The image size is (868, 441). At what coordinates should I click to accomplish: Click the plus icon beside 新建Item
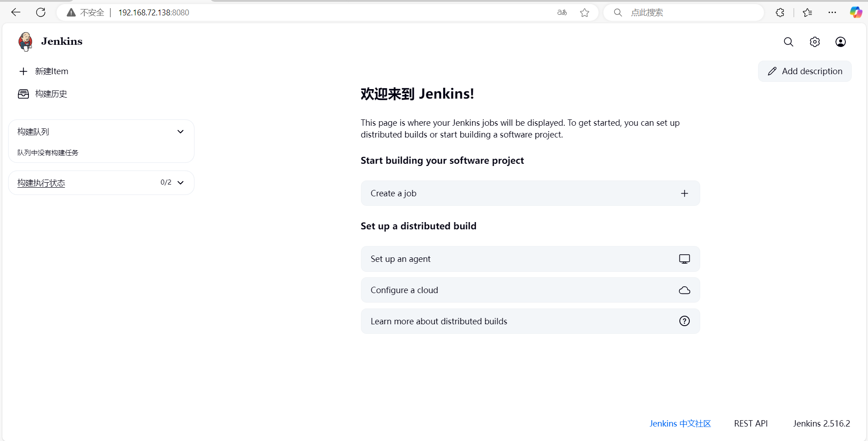pyautogui.click(x=24, y=71)
